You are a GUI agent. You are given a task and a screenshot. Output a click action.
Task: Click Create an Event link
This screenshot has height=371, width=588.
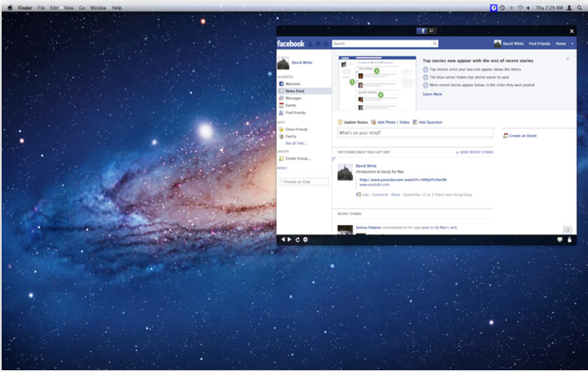coord(520,136)
